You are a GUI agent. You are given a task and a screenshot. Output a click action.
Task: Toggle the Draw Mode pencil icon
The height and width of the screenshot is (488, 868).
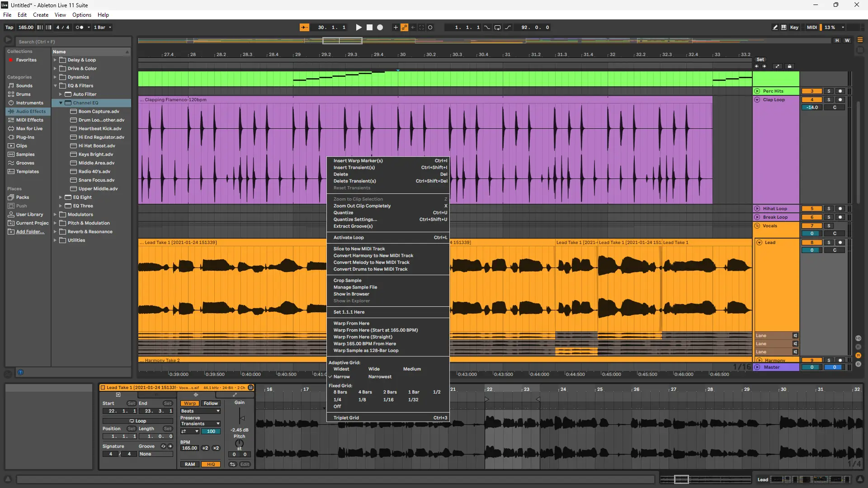click(x=775, y=28)
